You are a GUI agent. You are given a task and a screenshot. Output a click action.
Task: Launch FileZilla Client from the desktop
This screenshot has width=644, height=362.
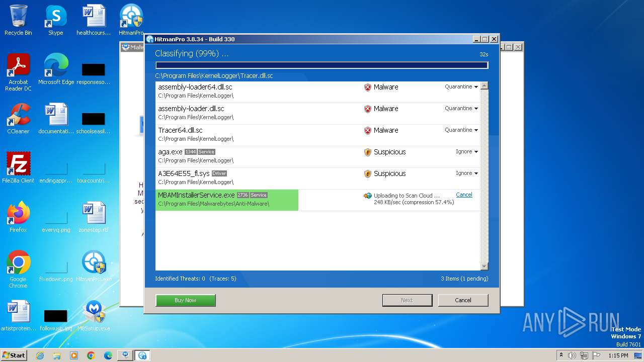tap(18, 168)
